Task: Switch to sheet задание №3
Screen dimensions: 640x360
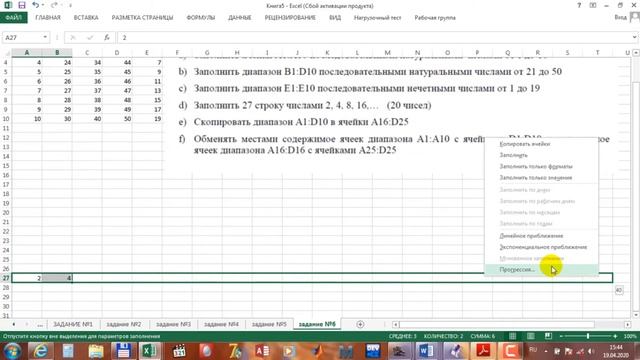Action: (173, 324)
